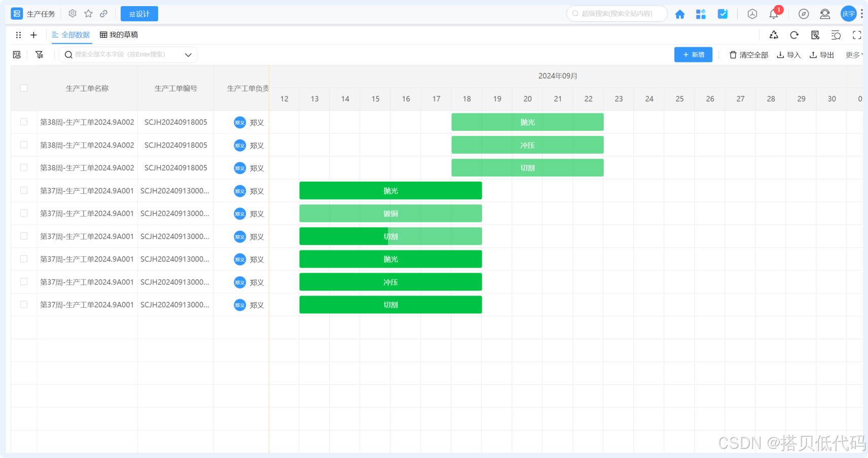Click the 搜索全部文本字段 search input

(127, 55)
